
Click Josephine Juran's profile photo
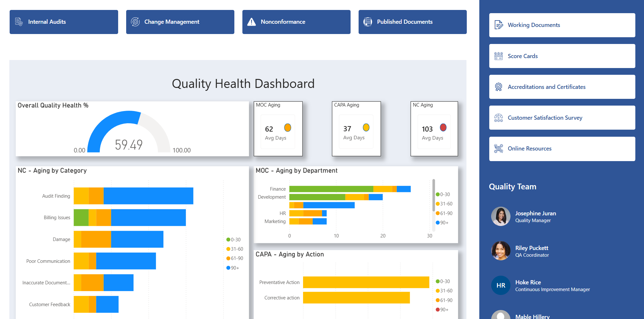click(x=501, y=216)
